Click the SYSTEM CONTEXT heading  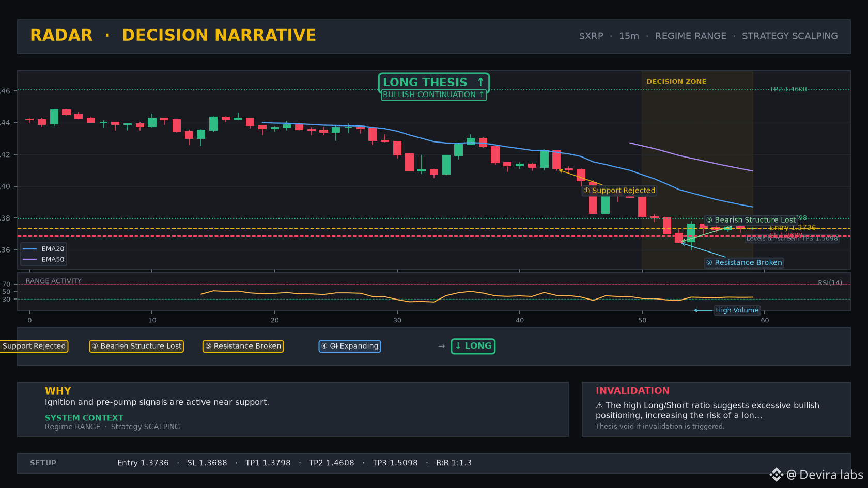[84, 418]
